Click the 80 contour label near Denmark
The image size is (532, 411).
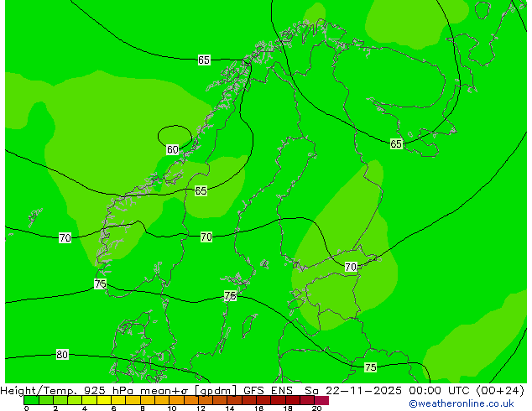[62, 354]
